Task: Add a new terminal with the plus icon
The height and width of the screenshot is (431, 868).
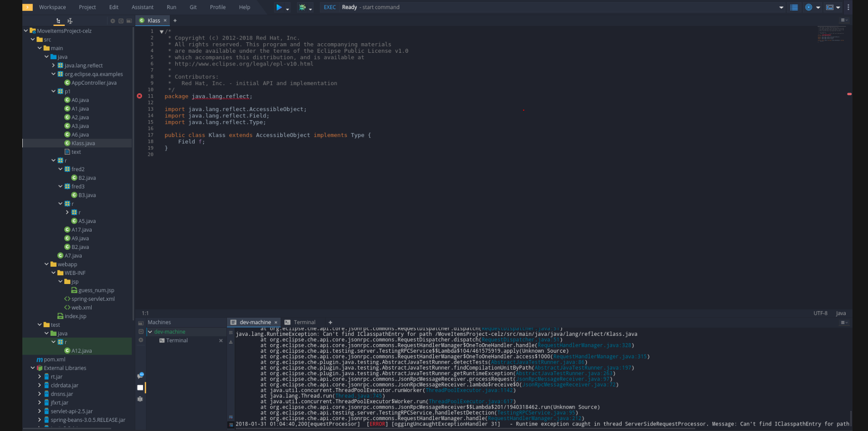Action: [330, 322]
